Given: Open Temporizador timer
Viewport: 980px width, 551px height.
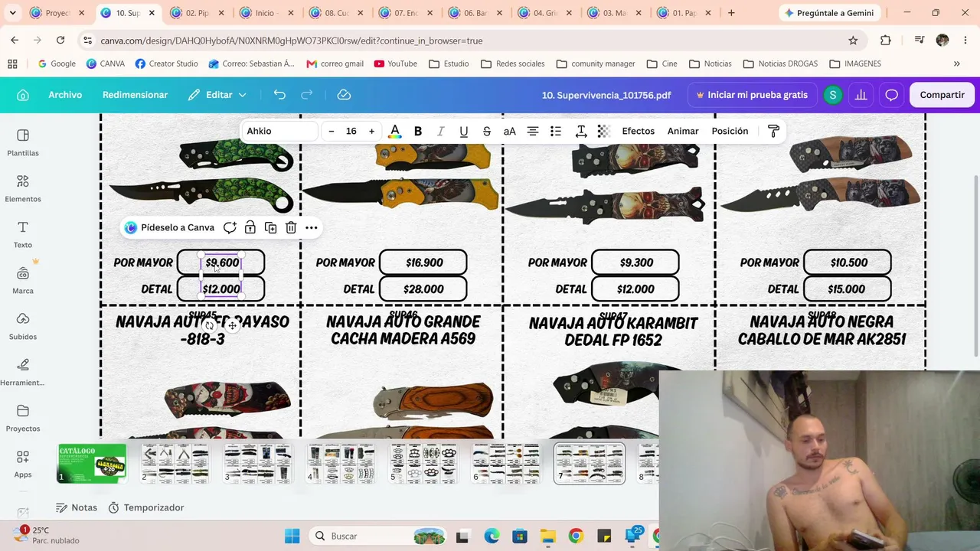Looking at the screenshot, I should click(x=146, y=507).
